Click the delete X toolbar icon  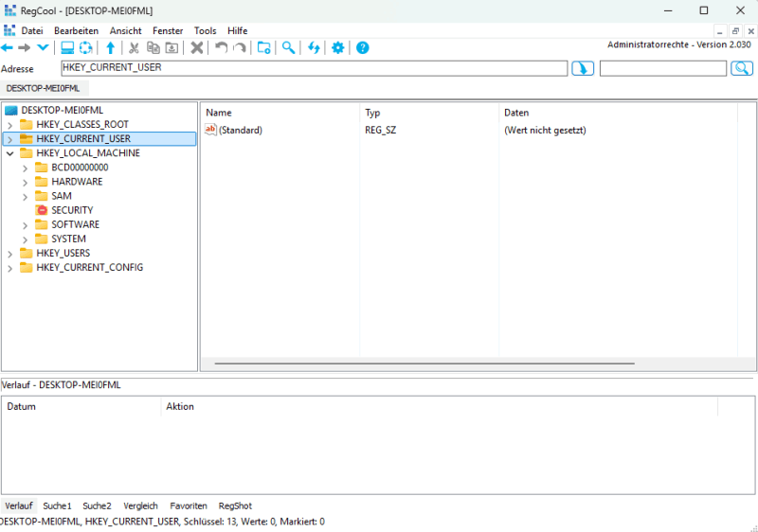[197, 48]
